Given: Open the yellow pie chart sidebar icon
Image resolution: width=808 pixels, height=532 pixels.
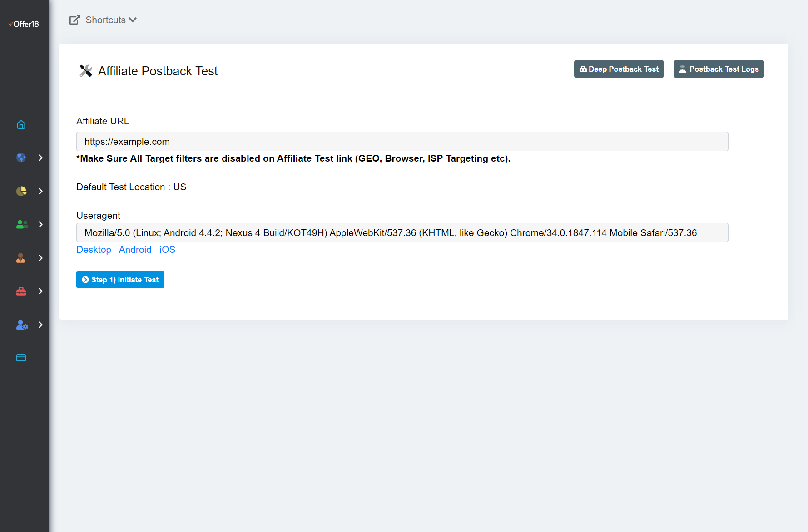Looking at the screenshot, I should [x=21, y=191].
